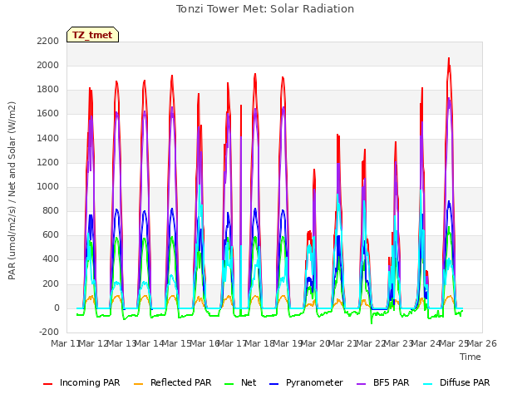Click the -200 y-axis tick label
The image size is (532, 399).
click(x=49, y=332)
